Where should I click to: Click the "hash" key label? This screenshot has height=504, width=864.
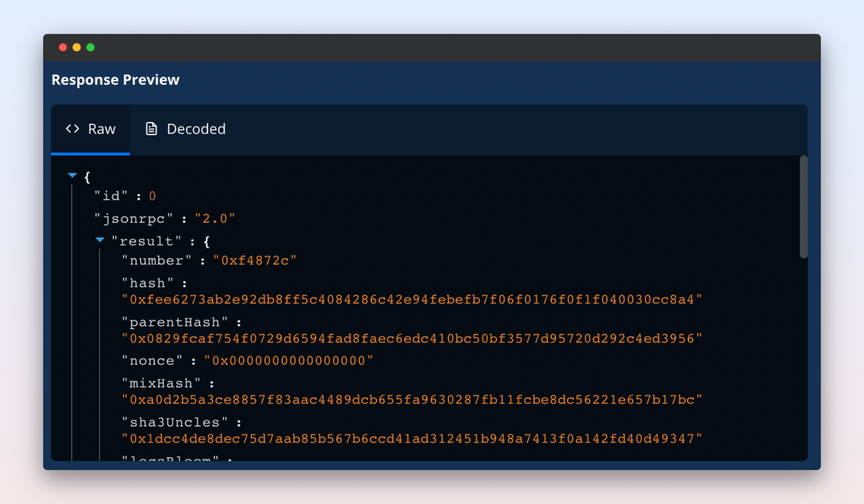point(147,283)
